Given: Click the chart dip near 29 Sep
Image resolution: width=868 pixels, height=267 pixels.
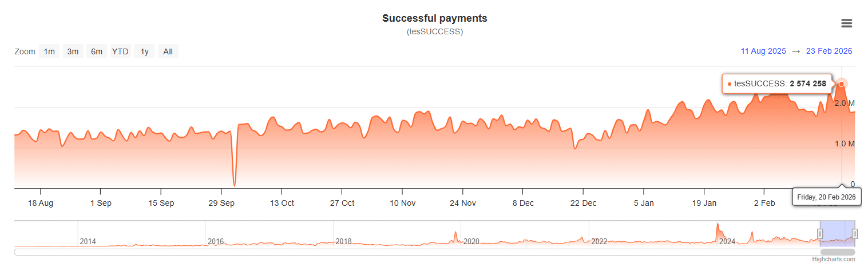Looking at the screenshot, I should 235,184.
